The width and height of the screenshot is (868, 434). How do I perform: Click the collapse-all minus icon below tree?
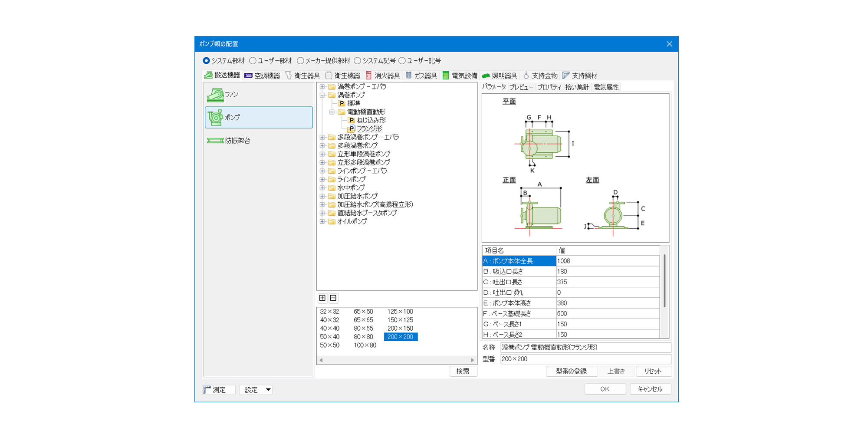[x=333, y=298]
